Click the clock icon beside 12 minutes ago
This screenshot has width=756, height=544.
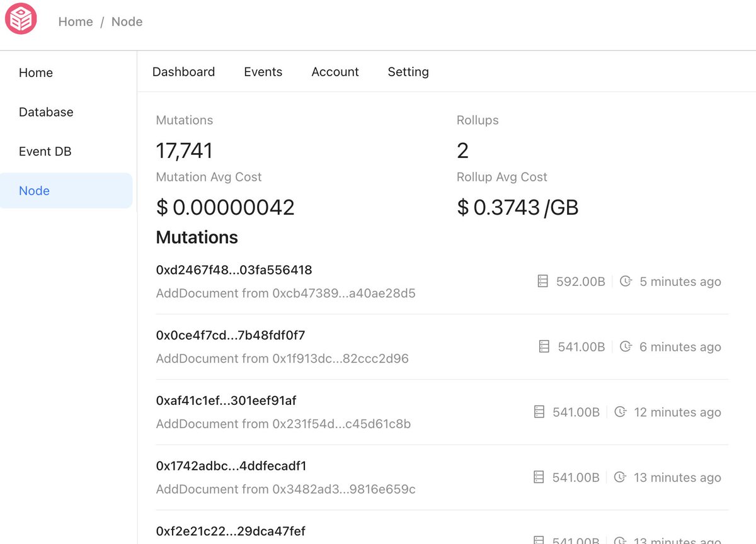click(621, 412)
